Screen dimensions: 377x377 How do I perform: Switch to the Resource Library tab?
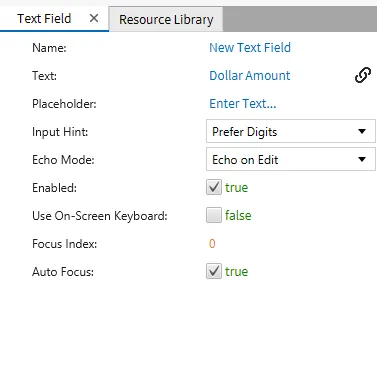(x=166, y=19)
